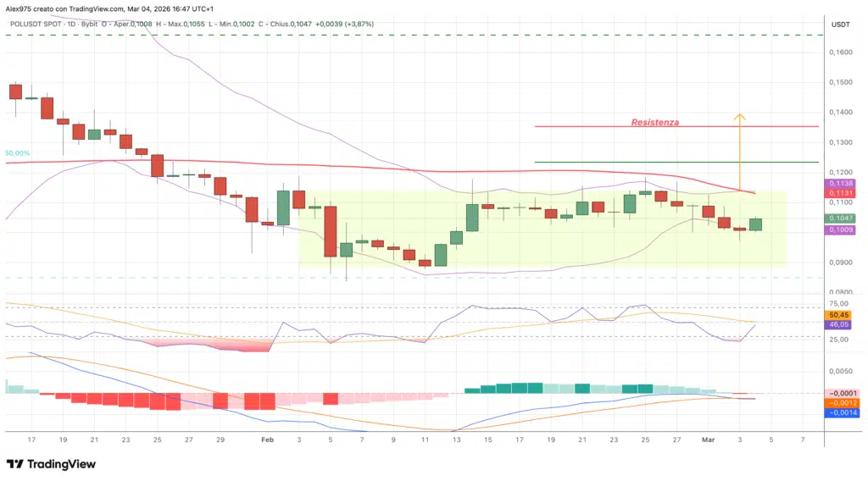The image size is (868, 481).
Task: Open the USDT currency label on price axis
Action: [x=840, y=25]
